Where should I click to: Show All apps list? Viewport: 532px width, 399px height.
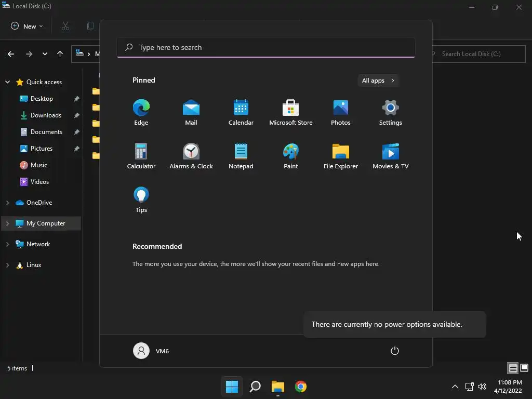378,81
